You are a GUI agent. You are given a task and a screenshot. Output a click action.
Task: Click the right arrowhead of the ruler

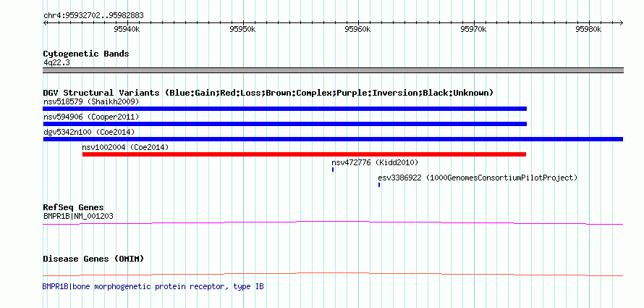pyautogui.click(x=621, y=22)
